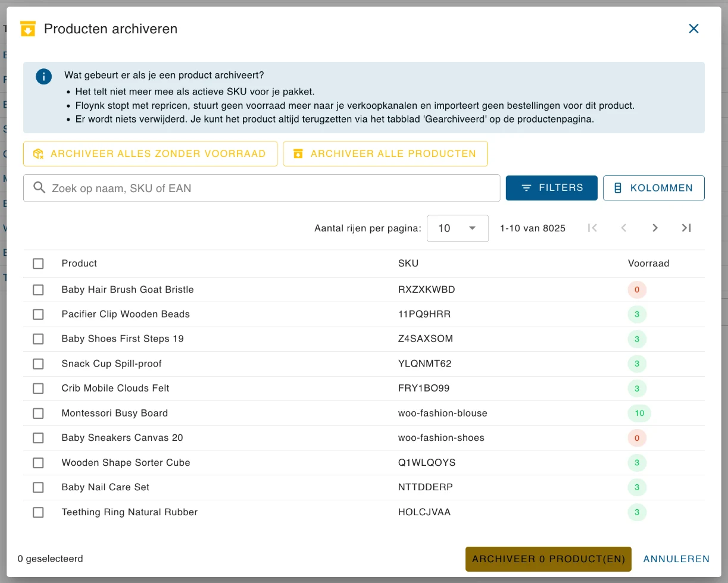This screenshot has height=583, width=728.
Task: Select the Baby Sneakers Canvas 20 checkbox
Action: [x=38, y=438]
